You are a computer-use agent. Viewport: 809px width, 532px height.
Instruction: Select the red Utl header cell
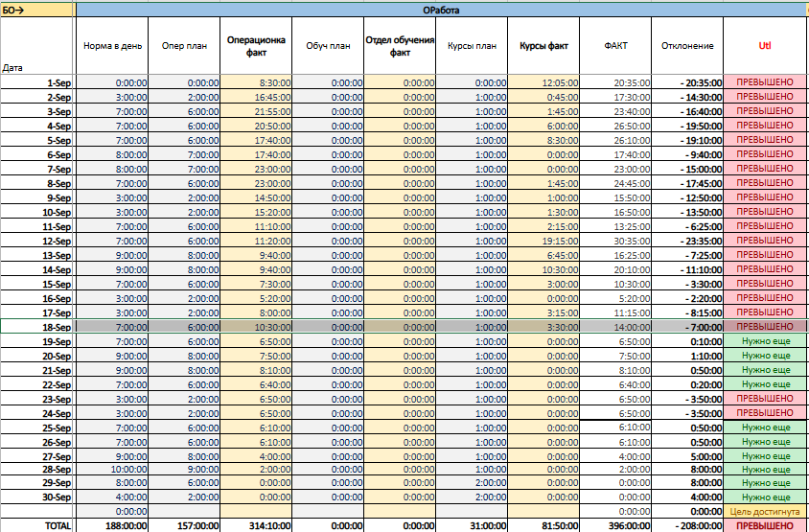pos(766,46)
